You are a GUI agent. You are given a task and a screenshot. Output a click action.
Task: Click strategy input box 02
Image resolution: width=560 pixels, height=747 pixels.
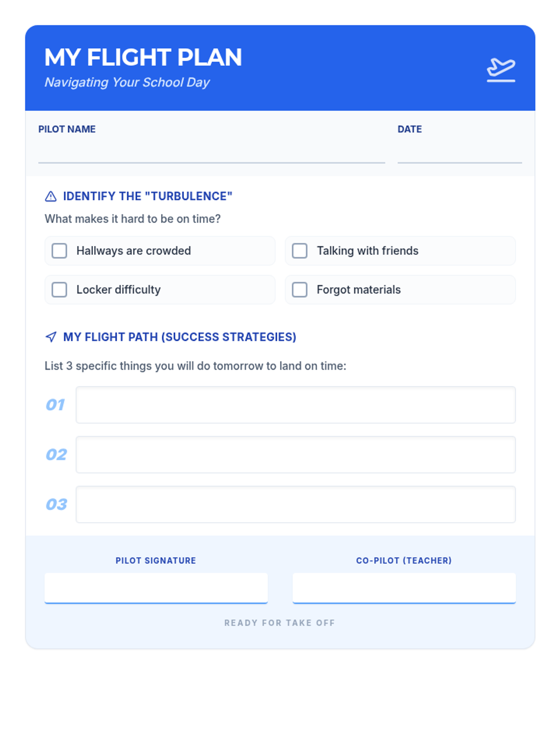pos(295,455)
